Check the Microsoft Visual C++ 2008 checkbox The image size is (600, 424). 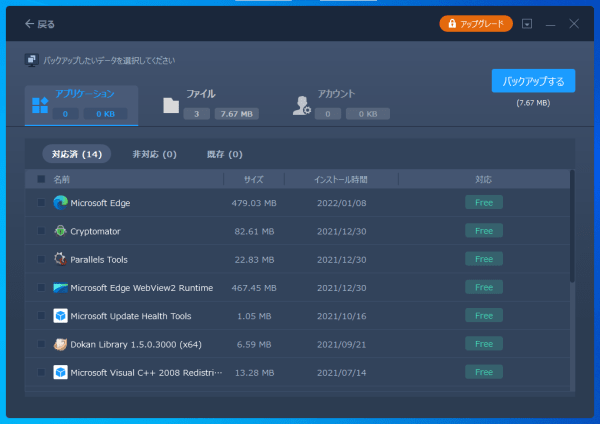[x=41, y=372]
